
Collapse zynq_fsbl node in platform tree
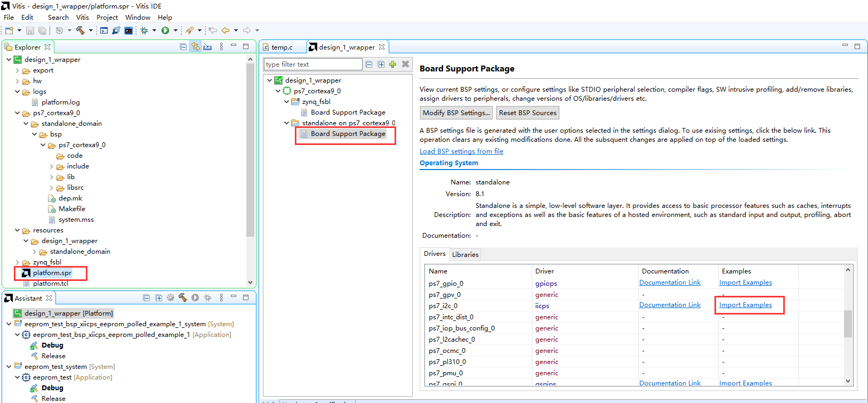287,102
